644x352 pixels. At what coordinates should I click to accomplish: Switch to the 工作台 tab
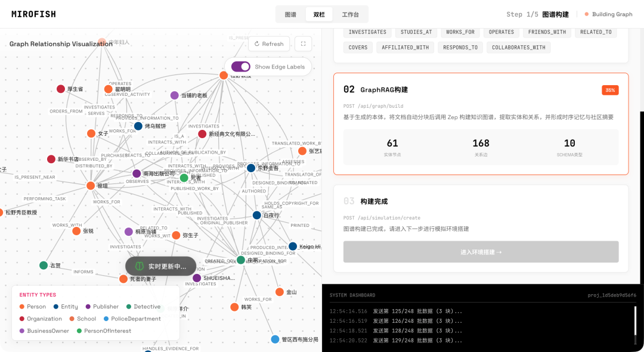351,14
